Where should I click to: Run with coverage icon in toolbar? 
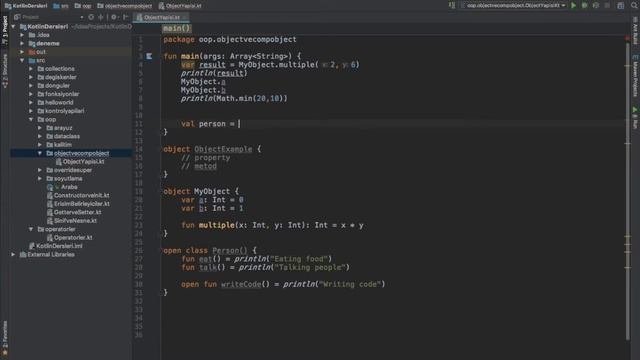click(596, 5)
